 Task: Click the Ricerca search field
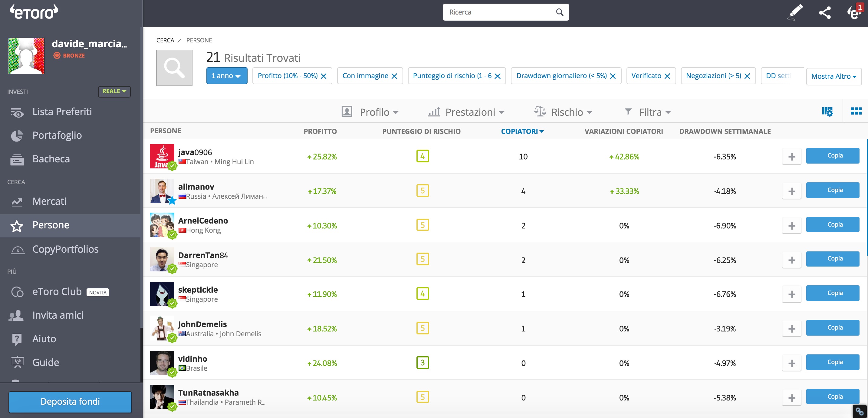[x=505, y=12]
